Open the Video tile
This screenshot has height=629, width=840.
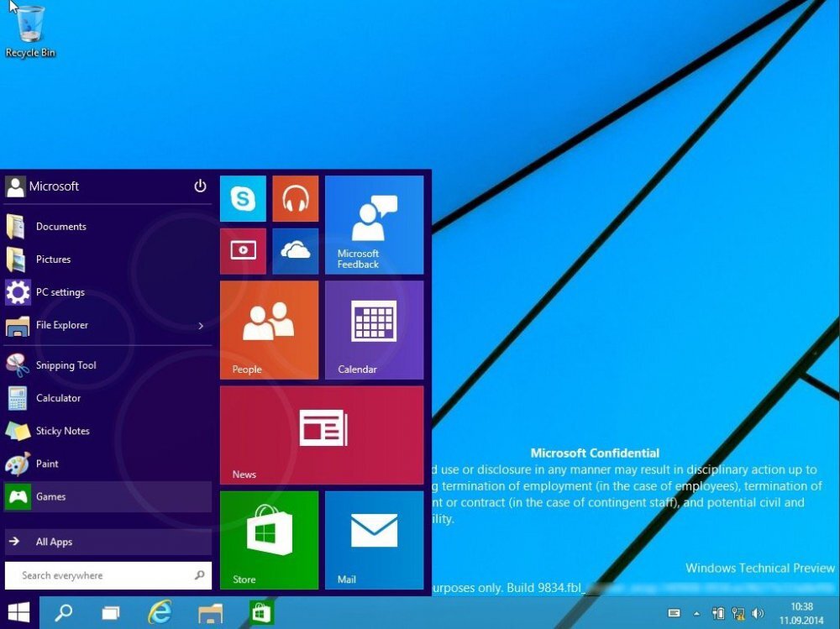coord(243,250)
